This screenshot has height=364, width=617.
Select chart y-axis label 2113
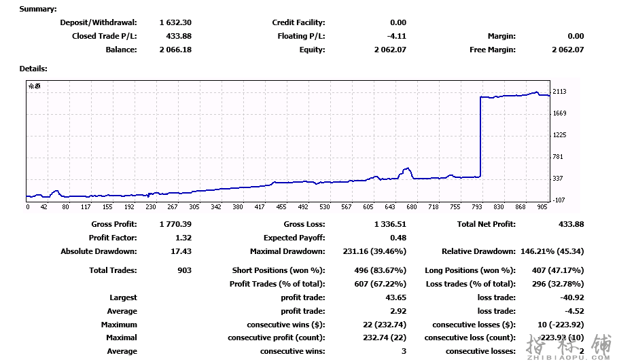559,92
